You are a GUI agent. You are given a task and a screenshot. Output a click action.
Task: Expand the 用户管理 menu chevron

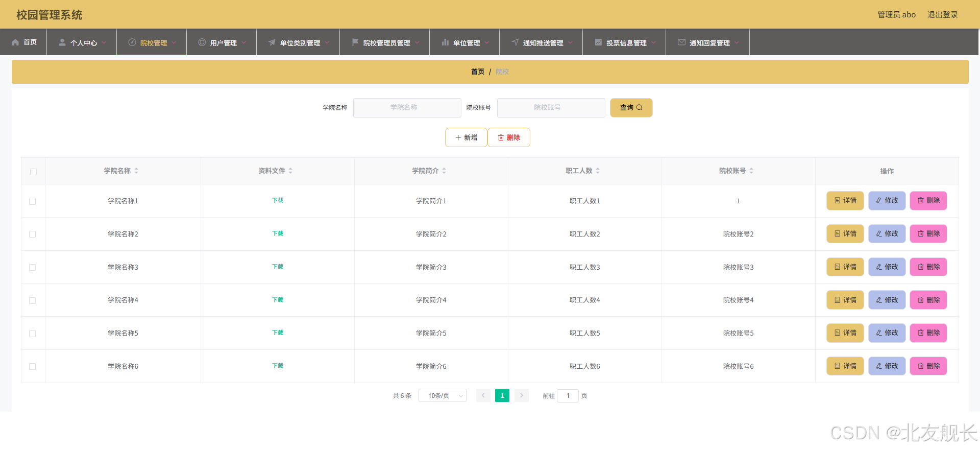pos(244,42)
